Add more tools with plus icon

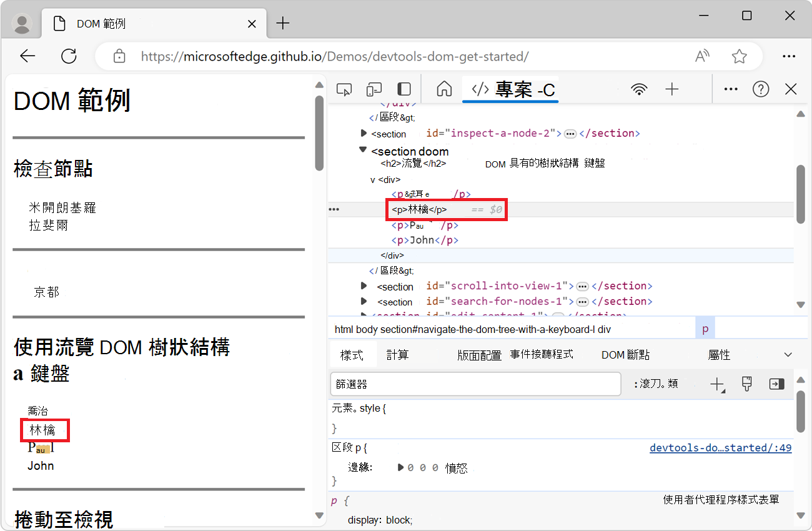click(x=672, y=89)
